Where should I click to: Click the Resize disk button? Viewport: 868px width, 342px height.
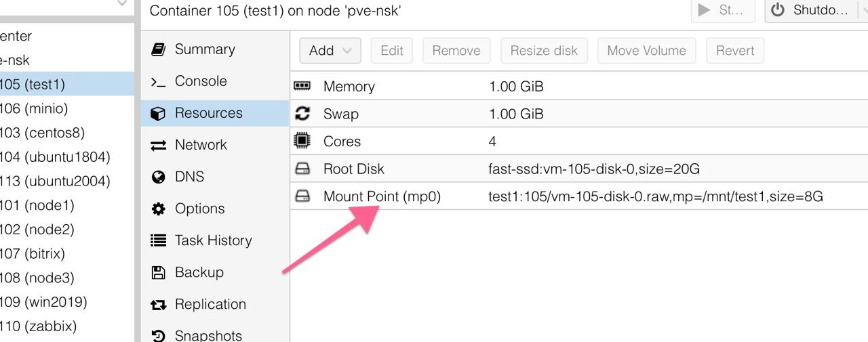click(x=544, y=51)
